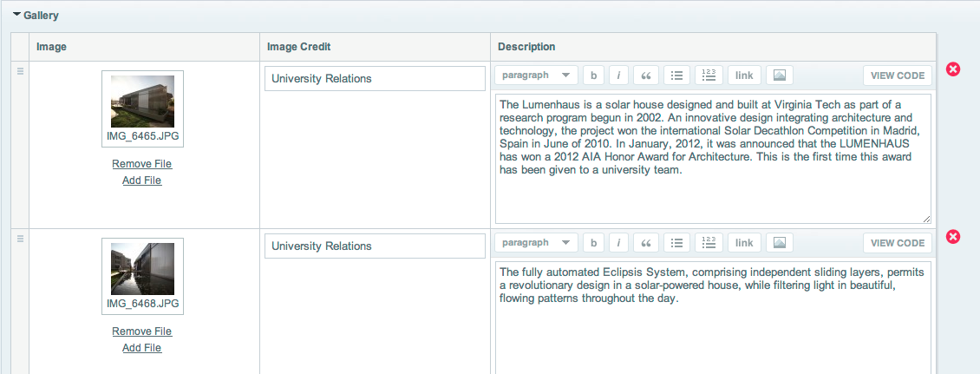Insert image in first description editor

point(779,75)
